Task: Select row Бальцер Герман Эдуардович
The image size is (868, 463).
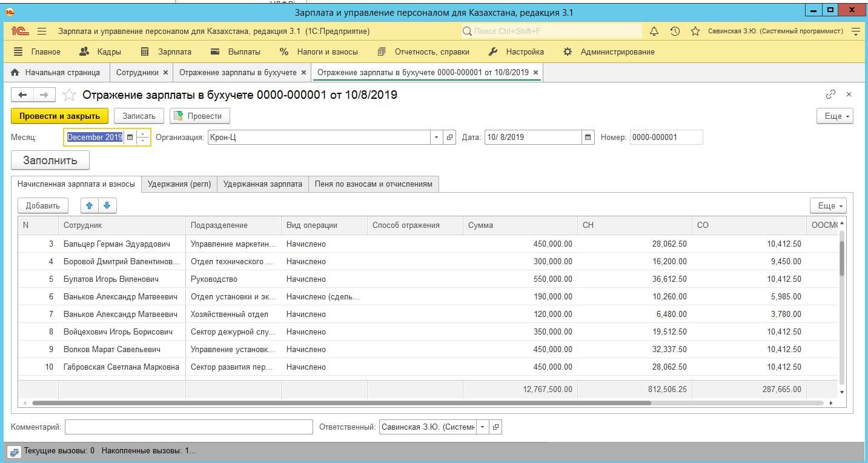Action: tap(427, 244)
